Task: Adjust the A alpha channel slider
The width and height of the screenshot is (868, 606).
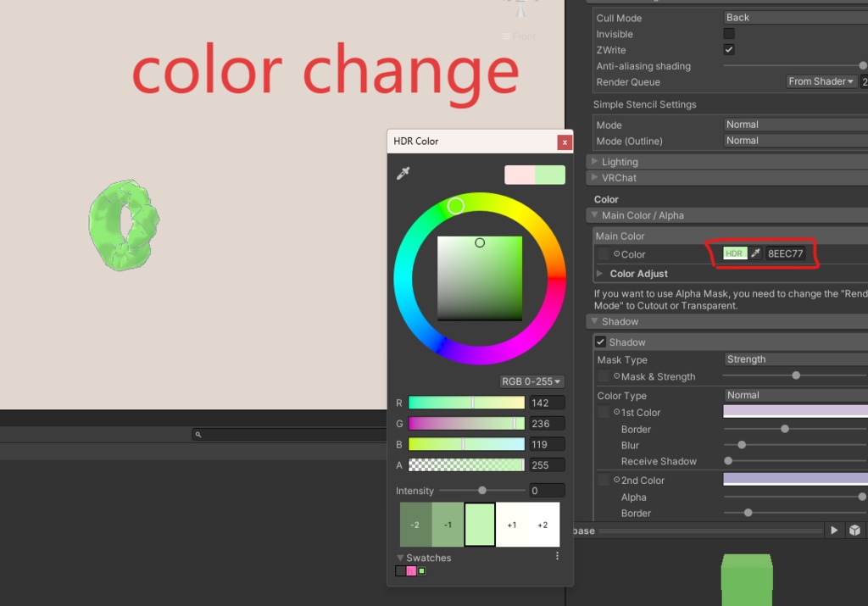Action: click(466, 465)
